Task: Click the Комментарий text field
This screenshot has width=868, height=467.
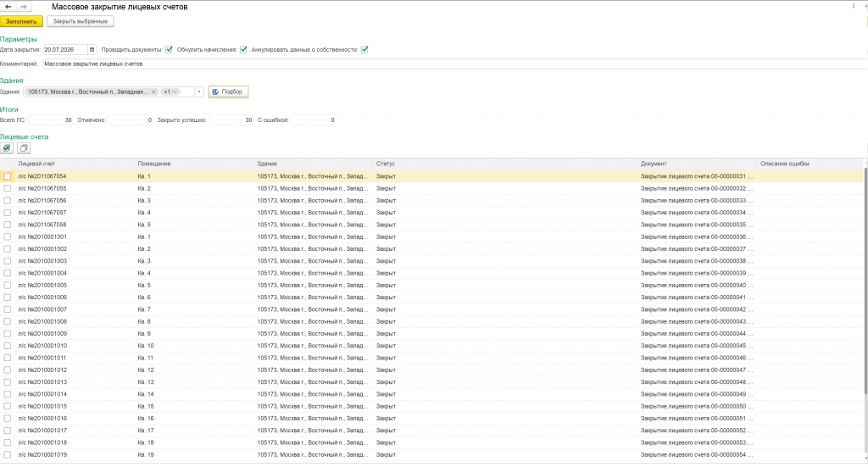Action: [x=454, y=64]
